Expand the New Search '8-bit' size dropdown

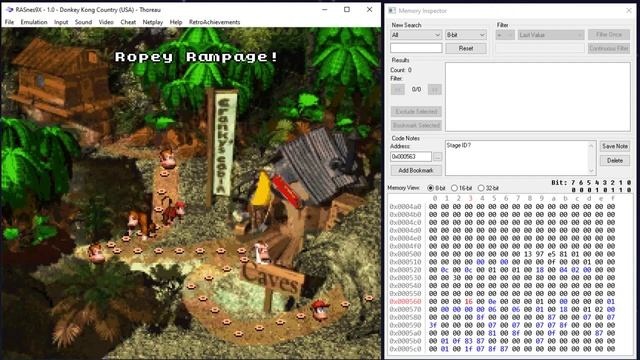pos(466,35)
